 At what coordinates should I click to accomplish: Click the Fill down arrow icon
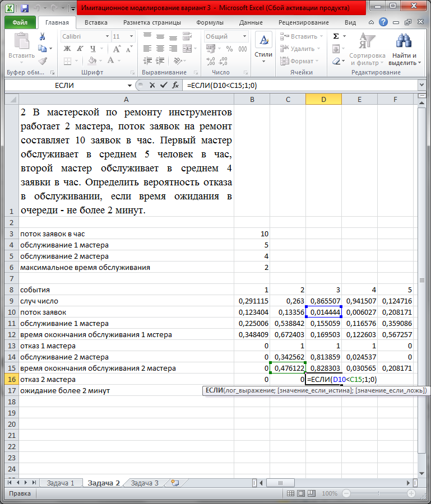click(336, 49)
